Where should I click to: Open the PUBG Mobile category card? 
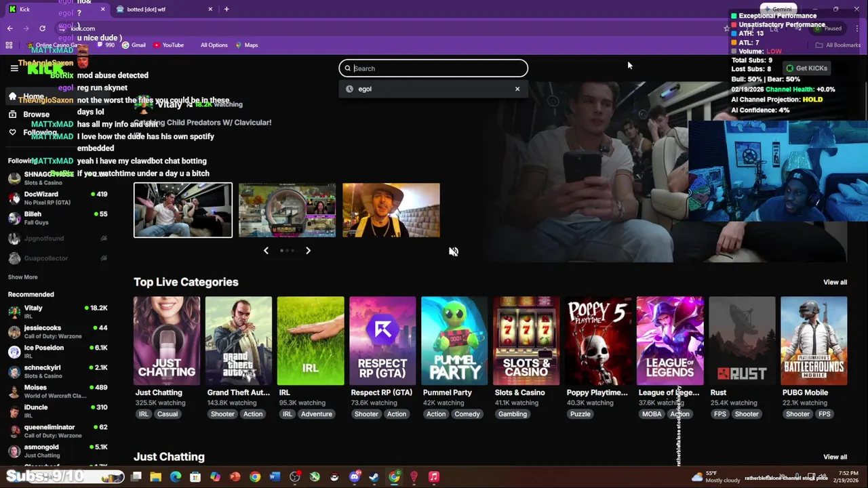tap(814, 341)
